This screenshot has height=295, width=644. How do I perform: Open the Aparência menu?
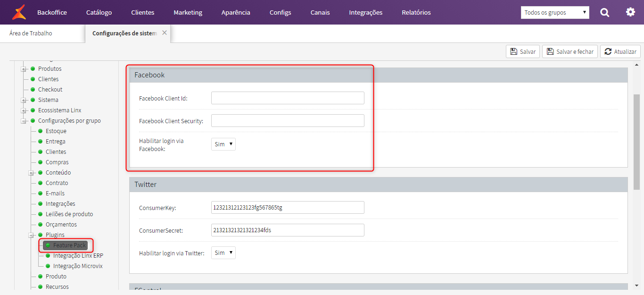tap(236, 12)
